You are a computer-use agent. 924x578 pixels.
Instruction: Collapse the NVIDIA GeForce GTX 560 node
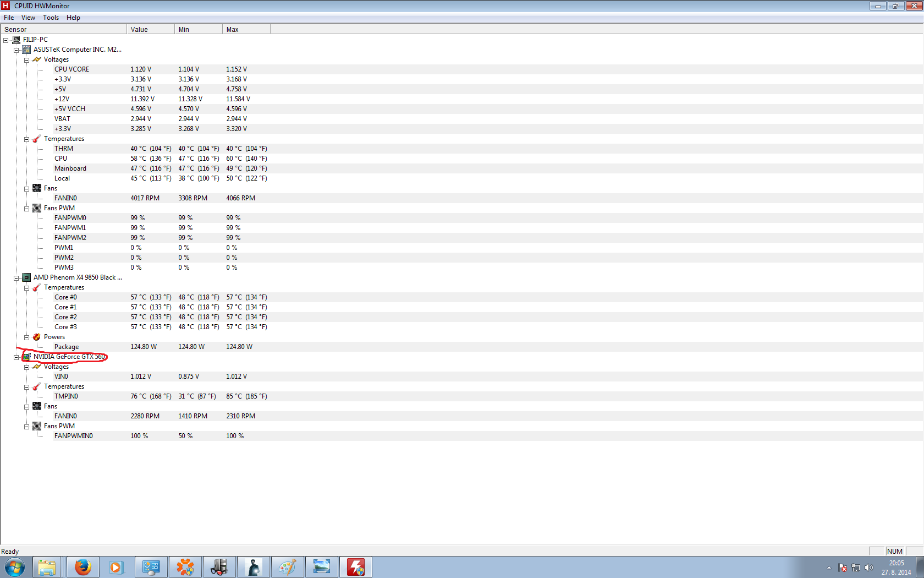(x=16, y=357)
